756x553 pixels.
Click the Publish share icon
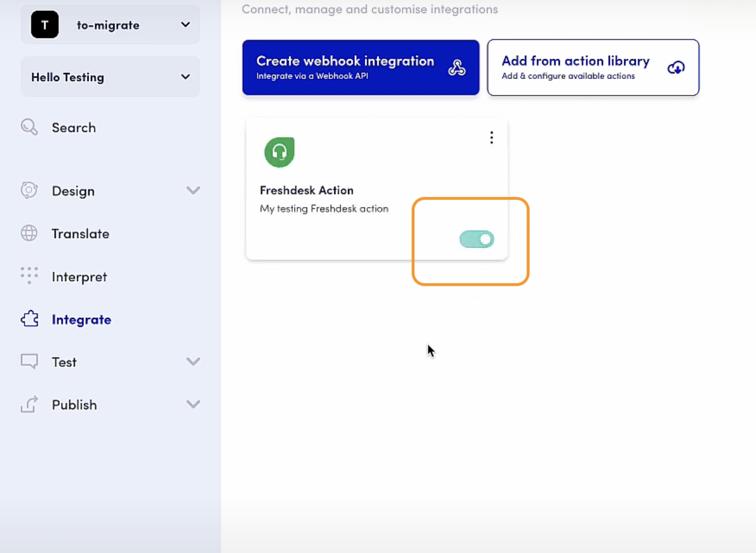(x=29, y=404)
